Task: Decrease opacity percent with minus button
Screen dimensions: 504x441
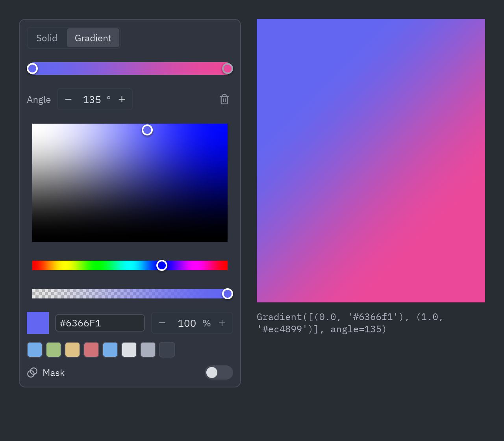Action: point(162,323)
